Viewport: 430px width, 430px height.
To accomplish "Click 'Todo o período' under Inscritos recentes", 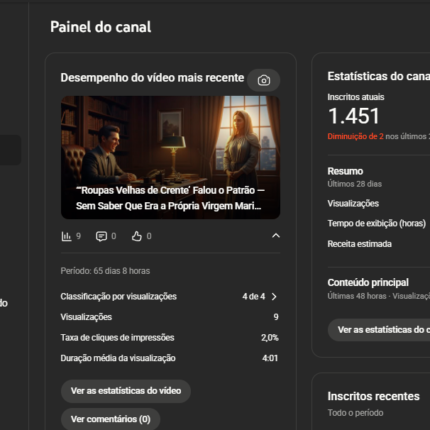I will pos(355,413).
